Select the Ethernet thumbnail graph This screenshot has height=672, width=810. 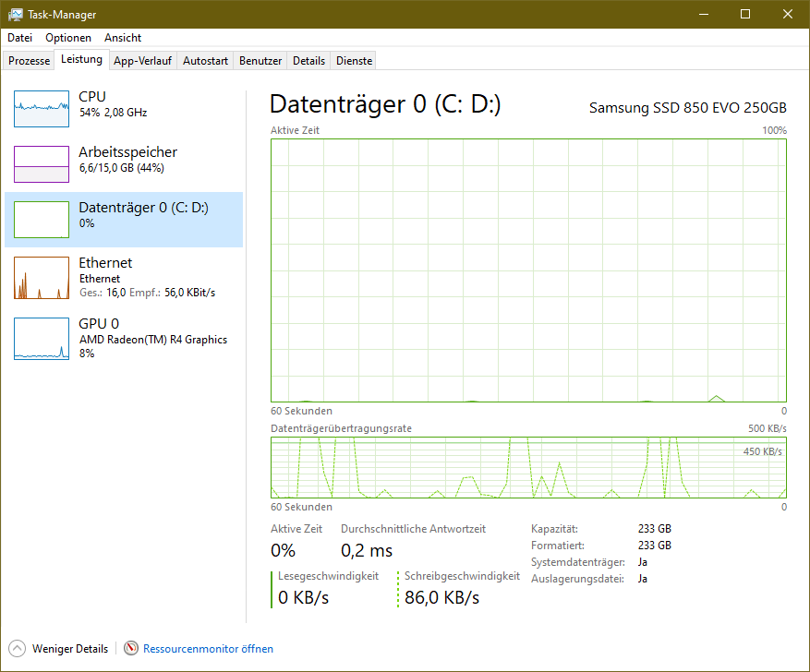pos(42,278)
